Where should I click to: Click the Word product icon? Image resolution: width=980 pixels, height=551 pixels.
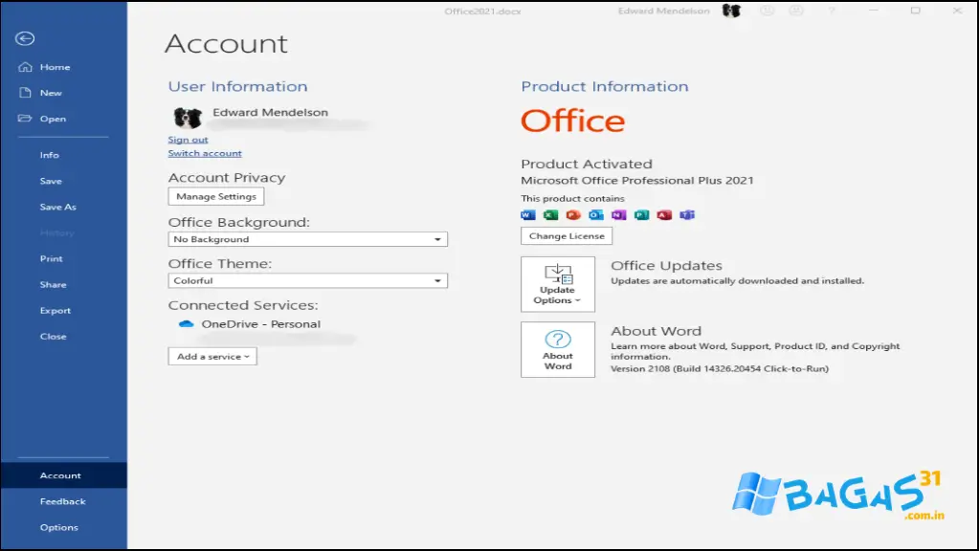(x=527, y=214)
